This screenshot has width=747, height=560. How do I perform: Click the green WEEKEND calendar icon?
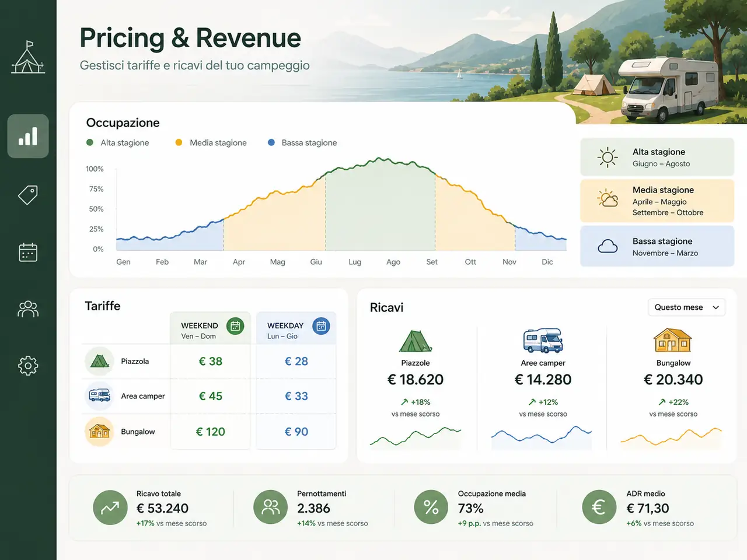click(x=235, y=326)
